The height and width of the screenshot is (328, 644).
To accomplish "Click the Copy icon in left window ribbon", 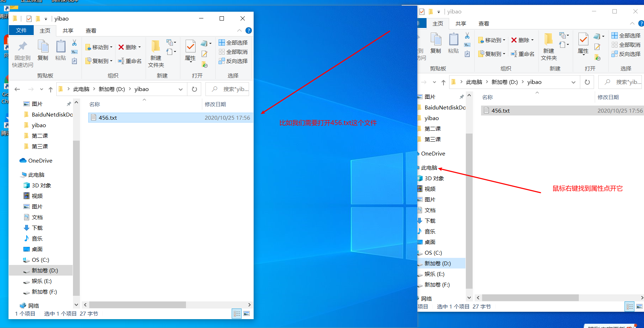I will [x=43, y=50].
